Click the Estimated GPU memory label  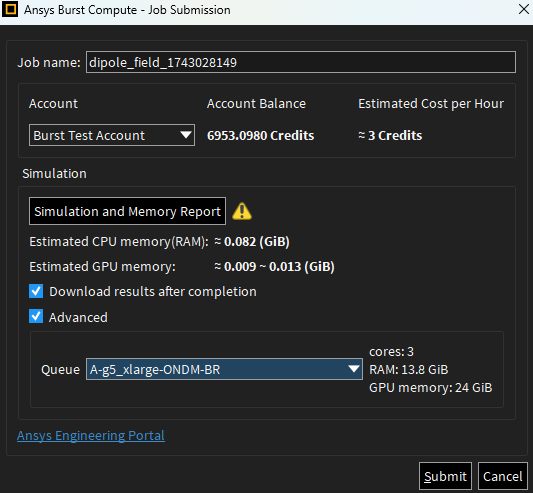coord(102,267)
